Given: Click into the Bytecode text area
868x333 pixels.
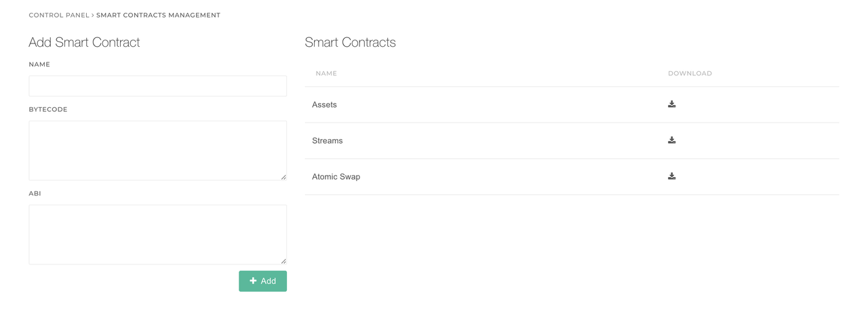Looking at the screenshot, I should [x=157, y=151].
